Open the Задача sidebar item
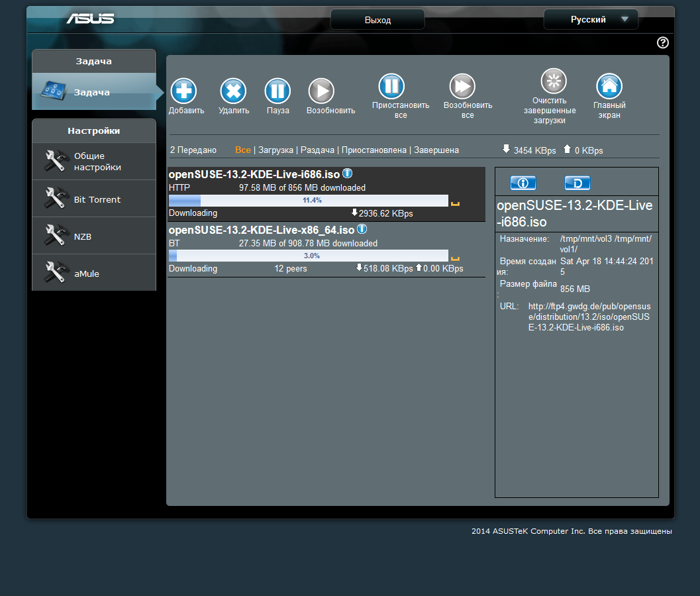This screenshot has width=700, height=596. point(94,91)
